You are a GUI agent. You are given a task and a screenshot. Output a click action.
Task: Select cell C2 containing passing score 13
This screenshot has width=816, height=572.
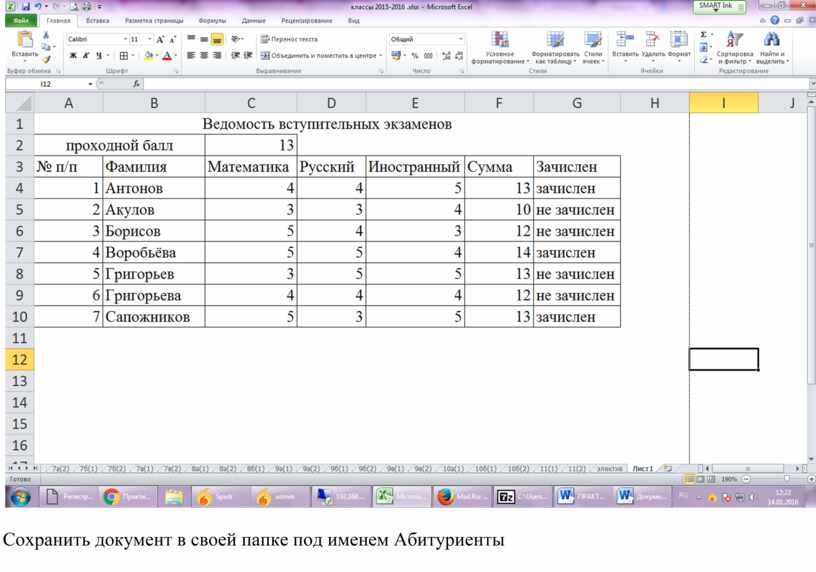click(x=251, y=145)
